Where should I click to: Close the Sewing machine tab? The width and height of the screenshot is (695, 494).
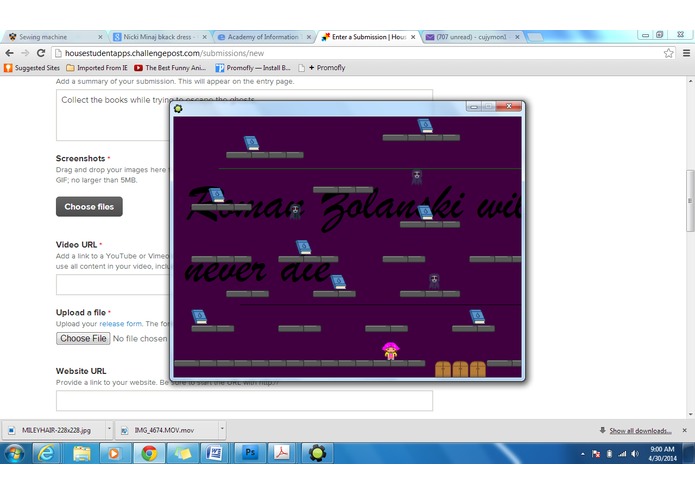pyautogui.click(x=100, y=37)
